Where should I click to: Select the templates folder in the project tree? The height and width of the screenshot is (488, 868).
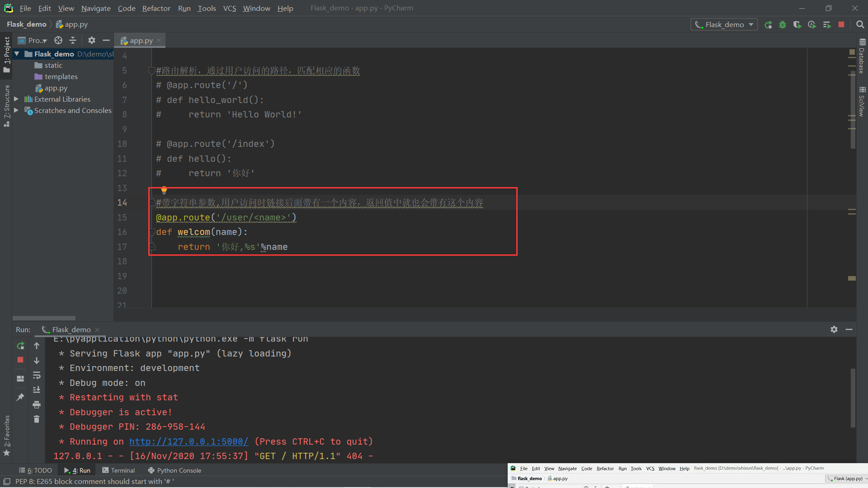(61, 77)
